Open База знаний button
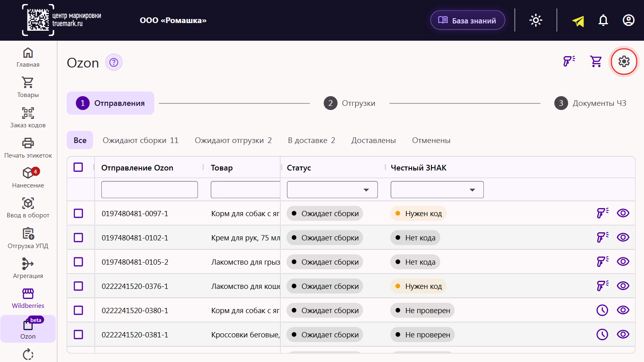The height and width of the screenshot is (362, 644). coord(468,20)
